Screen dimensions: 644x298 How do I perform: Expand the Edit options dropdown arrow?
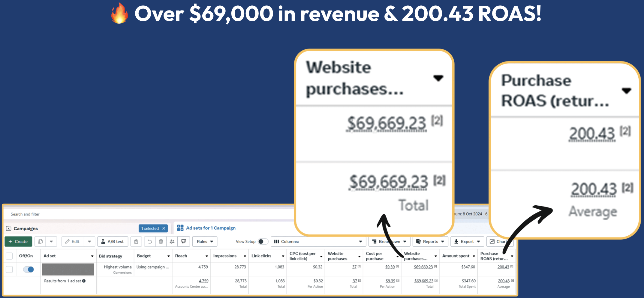89,242
